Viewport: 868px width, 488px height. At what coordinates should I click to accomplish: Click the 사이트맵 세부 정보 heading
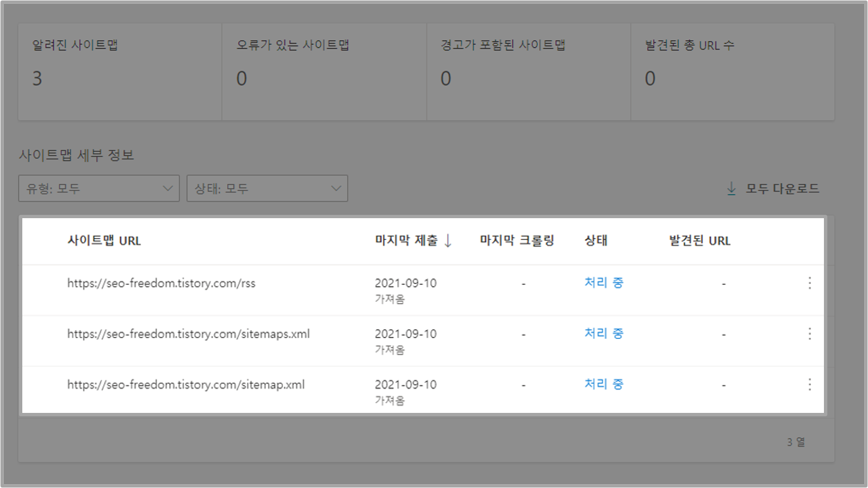click(x=77, y=155)
